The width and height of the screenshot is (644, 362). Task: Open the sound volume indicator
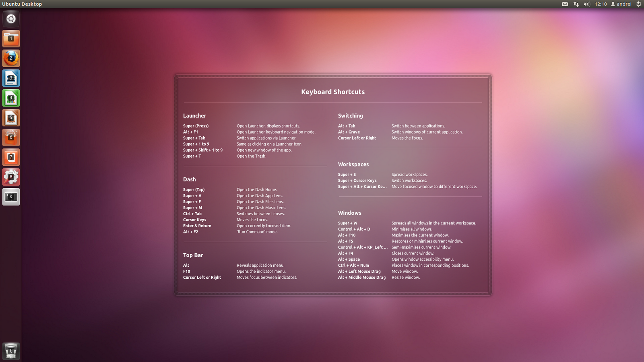tap(587, 4)
